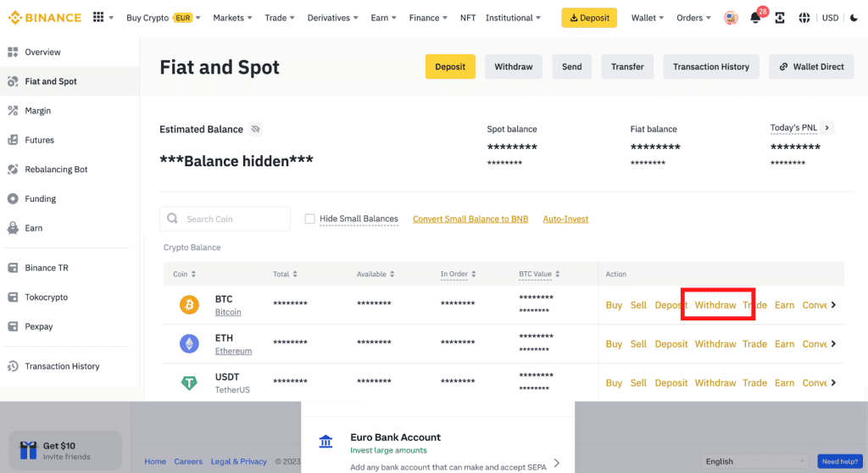Viewport: 868px width, 473px height.
Task: Open the apps grid menu icon
Action: pos(98,17)
